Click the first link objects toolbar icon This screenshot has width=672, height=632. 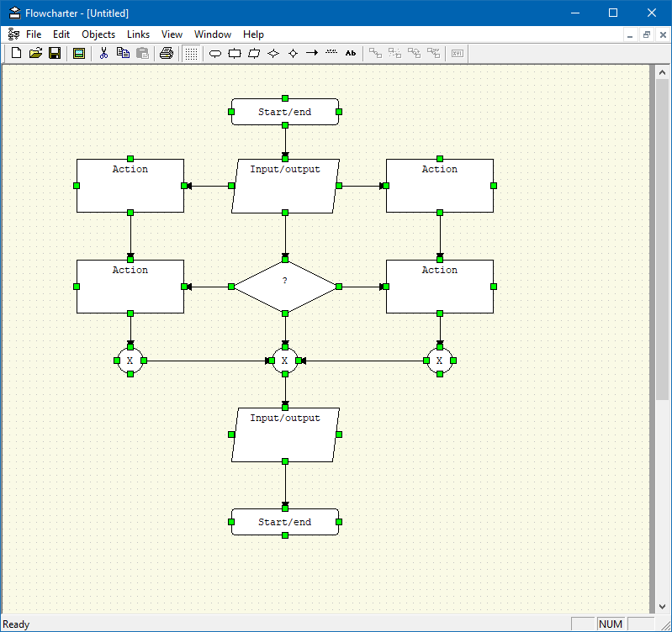click(x=375, y=53)
